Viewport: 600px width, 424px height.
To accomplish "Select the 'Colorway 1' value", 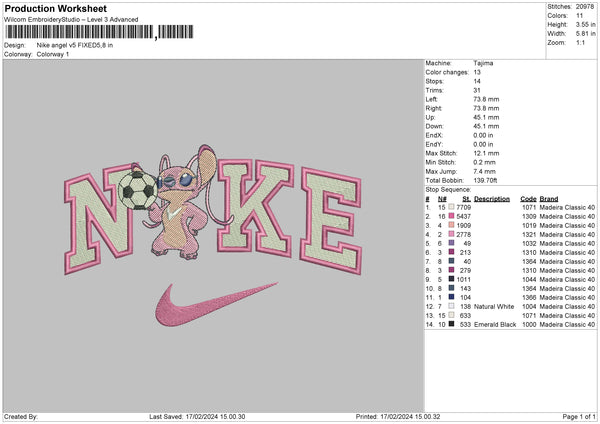I will click(53, 54).
